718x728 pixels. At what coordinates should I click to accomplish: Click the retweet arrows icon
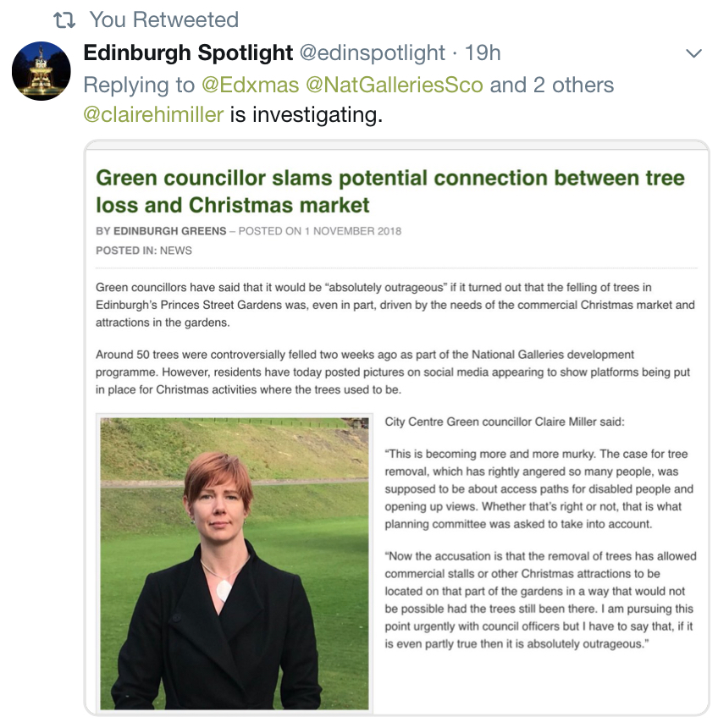click(64, 20)
